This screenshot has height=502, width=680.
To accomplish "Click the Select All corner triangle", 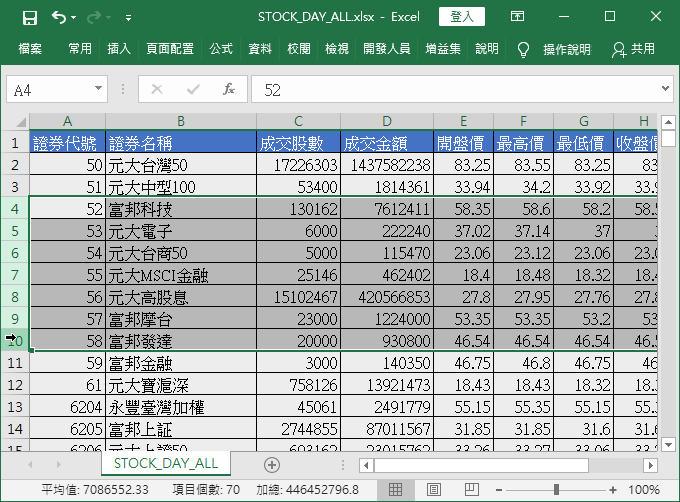I will pyautogui.click(x=21, y=122).
